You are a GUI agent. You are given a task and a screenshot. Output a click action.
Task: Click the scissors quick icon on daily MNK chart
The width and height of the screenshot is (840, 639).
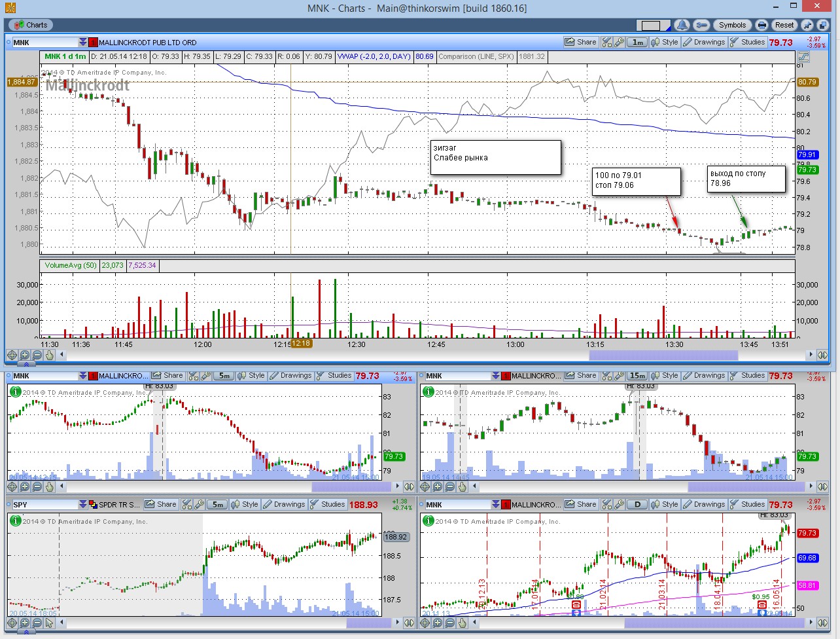coord(606,505)
